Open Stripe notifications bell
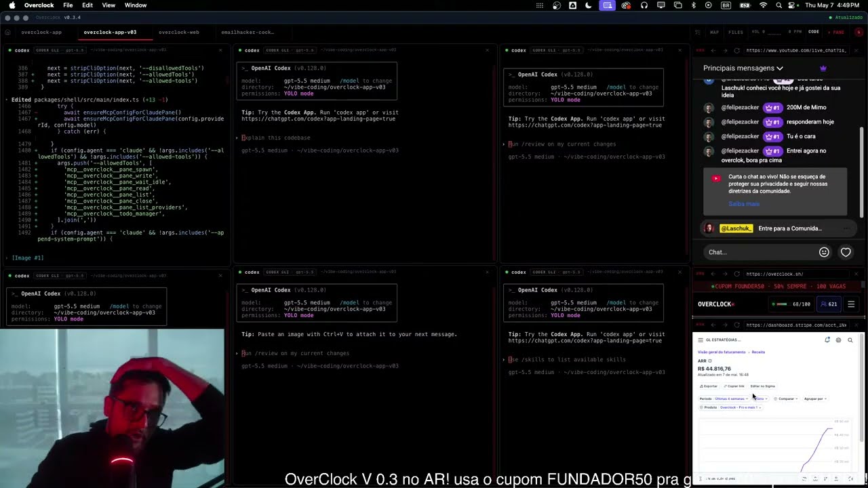 point(827,340)
